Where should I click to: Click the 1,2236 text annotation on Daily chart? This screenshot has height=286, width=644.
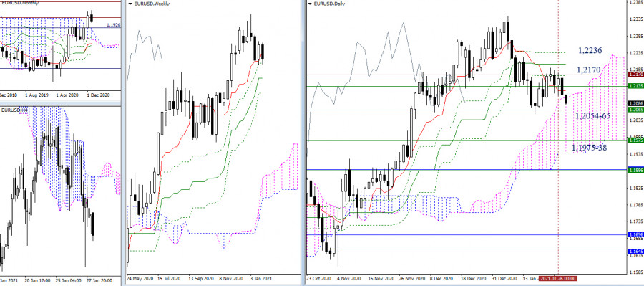pos(590,51)
